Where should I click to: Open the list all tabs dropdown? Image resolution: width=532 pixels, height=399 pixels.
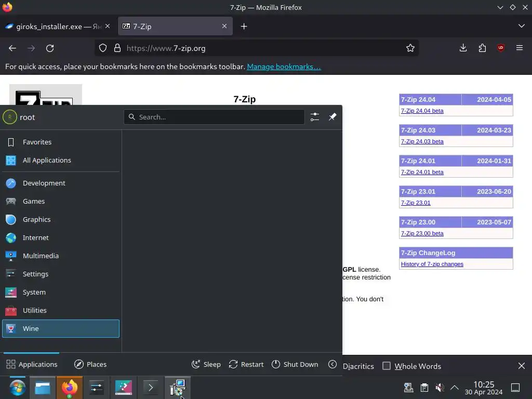click(x=522, y=26)
